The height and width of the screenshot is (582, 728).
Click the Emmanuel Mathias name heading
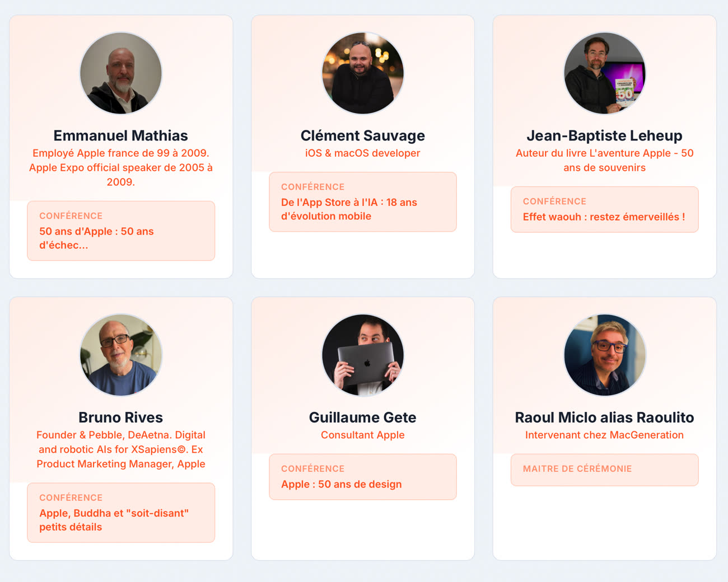coord(121,135)
